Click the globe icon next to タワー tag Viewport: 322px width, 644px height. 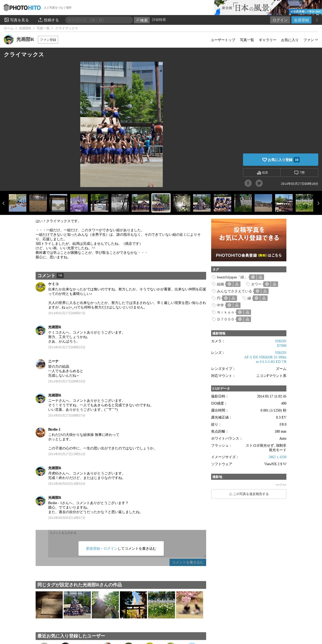[267, 284]
